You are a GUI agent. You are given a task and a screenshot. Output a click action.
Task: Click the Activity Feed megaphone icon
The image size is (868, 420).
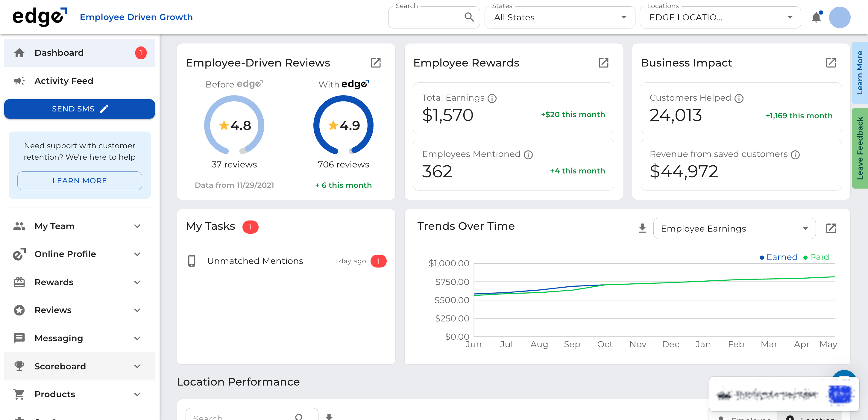[x=19, y=81]
